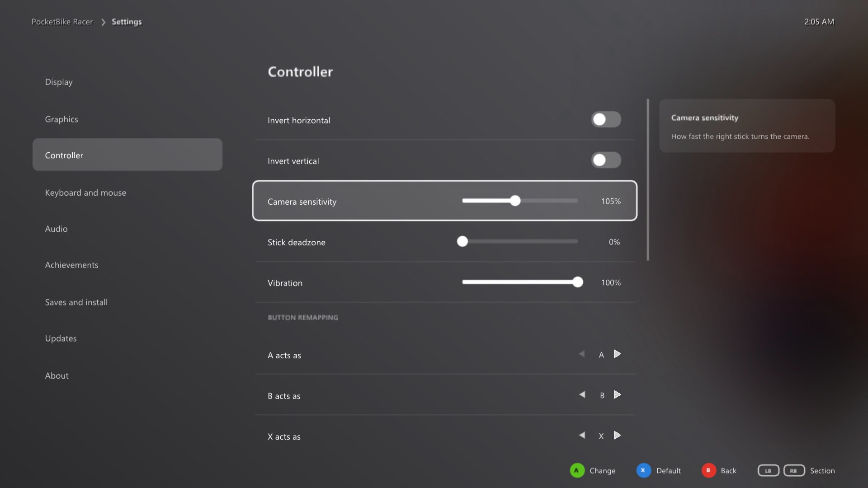Screen dimensions: 868x488
Task: Click the Camera sensitivity help description panel
Action: point(747,126)
